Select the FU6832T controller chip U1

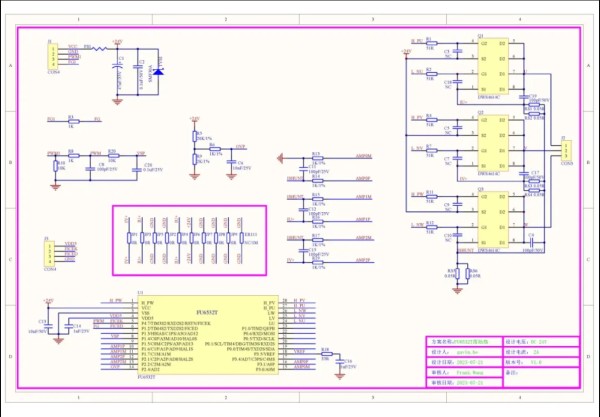[208, 335]
